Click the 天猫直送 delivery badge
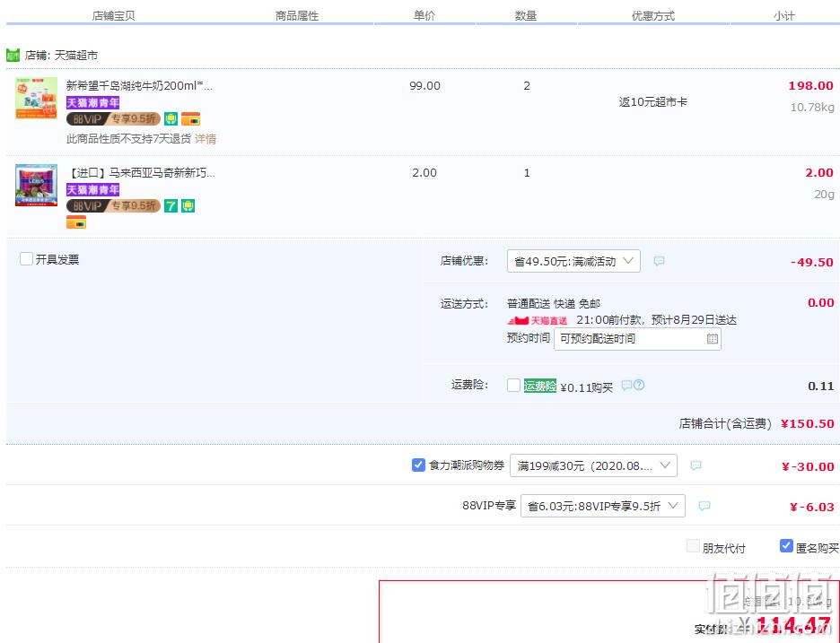The height and width of the screenshot is (643, 840). click(538, 321)
